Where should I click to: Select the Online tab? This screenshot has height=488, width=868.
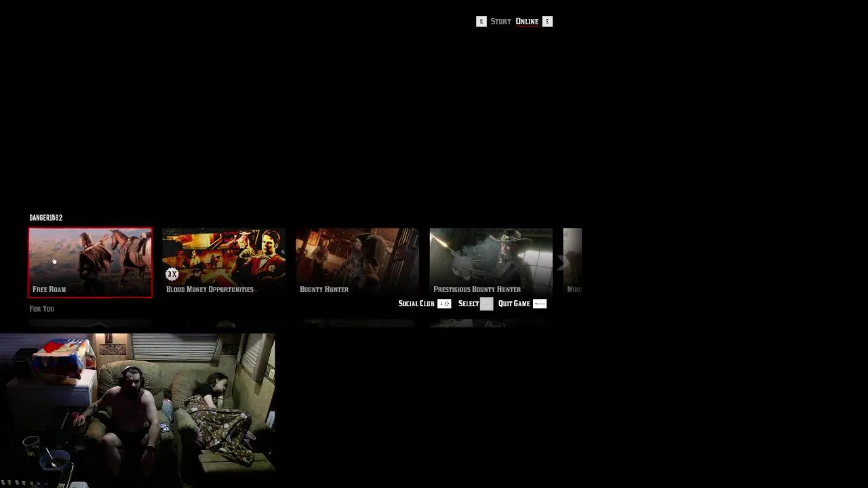pos(527,22)
